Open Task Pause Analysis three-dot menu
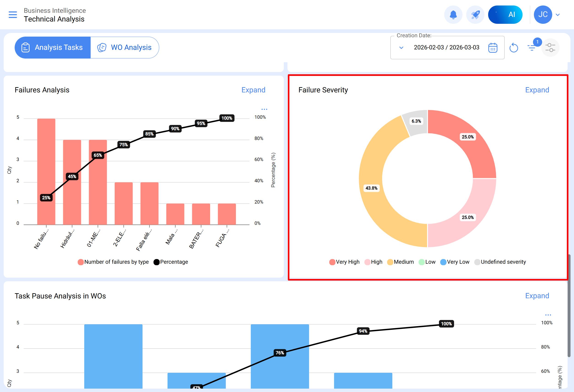The height and width of the screenshot is (392, 574). [x=548, y=315]
